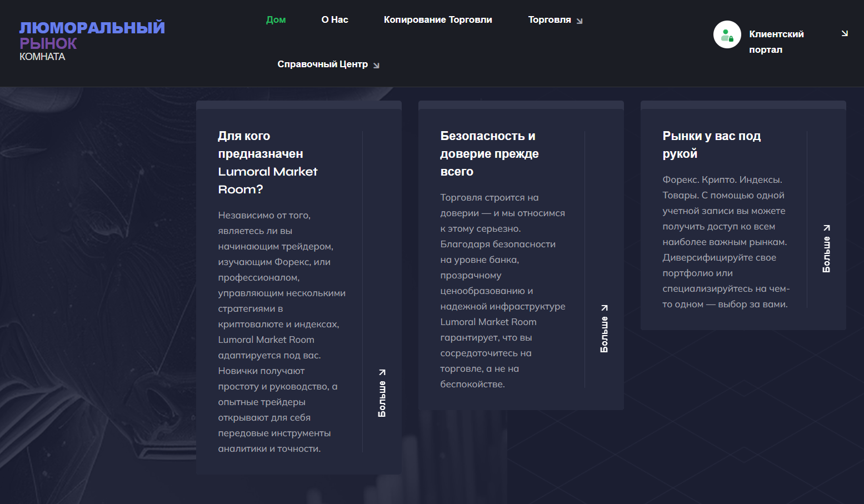
Task: Select Копирование Торговли in navigation
Action: [x=438, y=20]
